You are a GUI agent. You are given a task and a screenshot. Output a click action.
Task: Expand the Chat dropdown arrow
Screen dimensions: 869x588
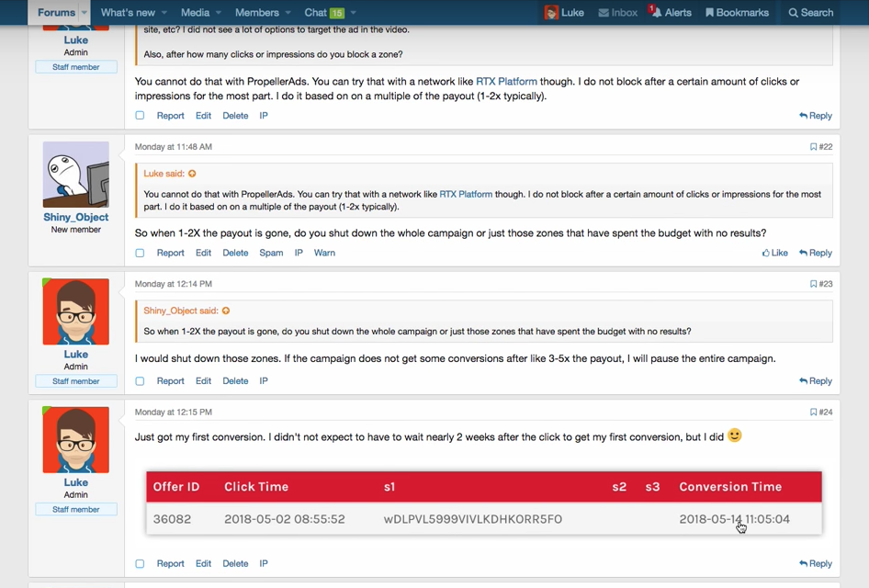click(x=353, y=13)
